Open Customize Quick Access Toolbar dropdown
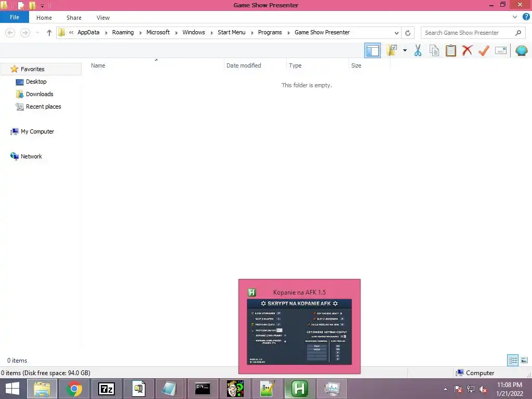The width and height of the screenshot is (532, 399). (x=43, y=6)
